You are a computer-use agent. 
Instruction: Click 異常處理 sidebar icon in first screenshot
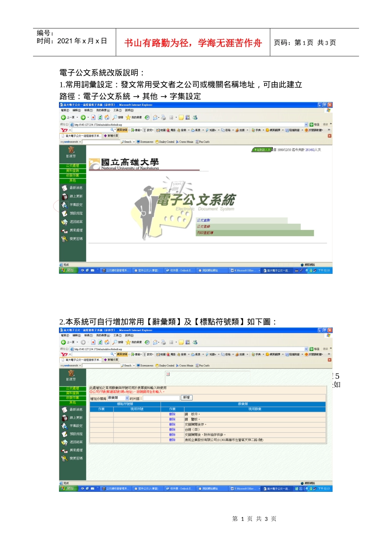pyautogui.click(x=64, y=230)
